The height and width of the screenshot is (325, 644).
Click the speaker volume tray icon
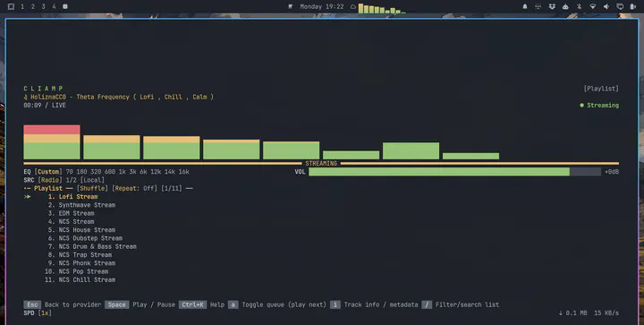606,6
